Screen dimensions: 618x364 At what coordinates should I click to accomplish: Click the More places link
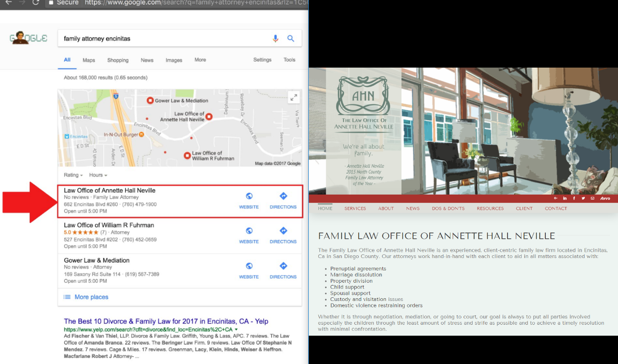[x=91, y=297]
